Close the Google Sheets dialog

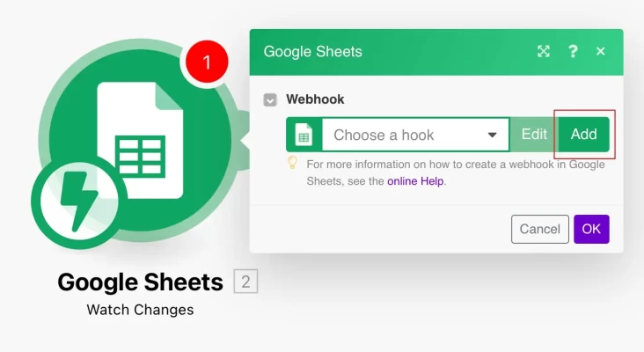pyautogui.click(x=601, y=51)
